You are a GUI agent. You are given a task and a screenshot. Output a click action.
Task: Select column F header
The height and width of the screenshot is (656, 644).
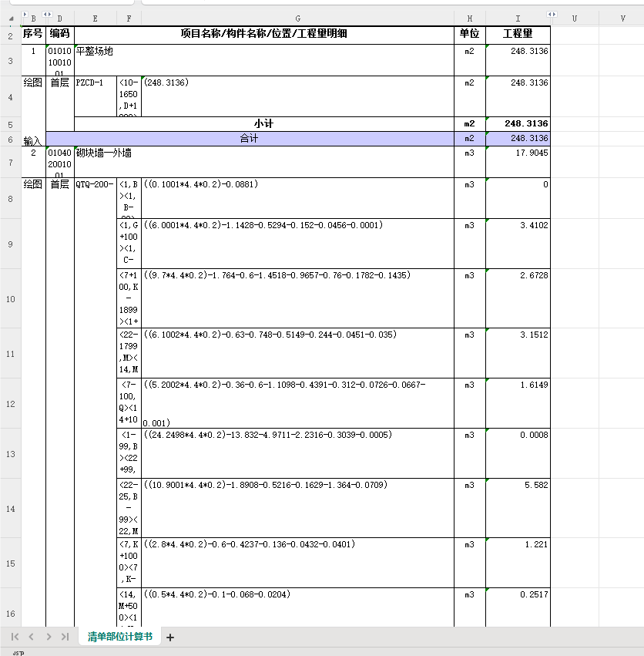click(x=129, y=19)
